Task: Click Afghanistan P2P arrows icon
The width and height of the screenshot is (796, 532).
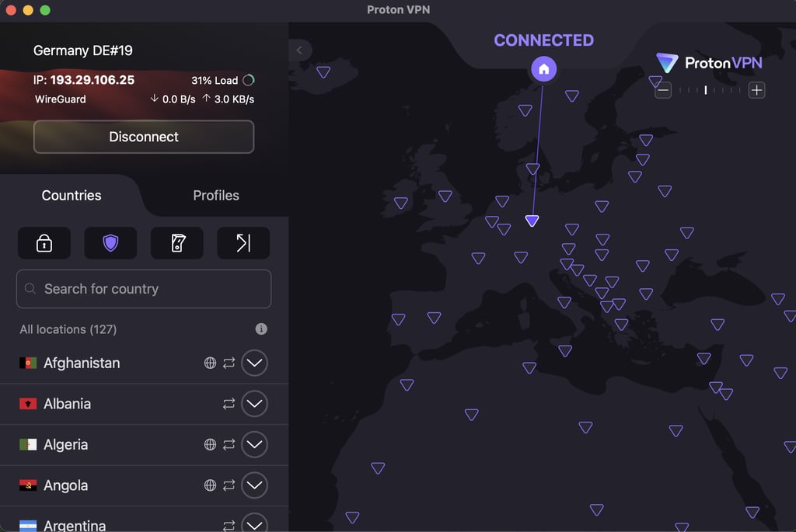Action: (x=229, y=363)
